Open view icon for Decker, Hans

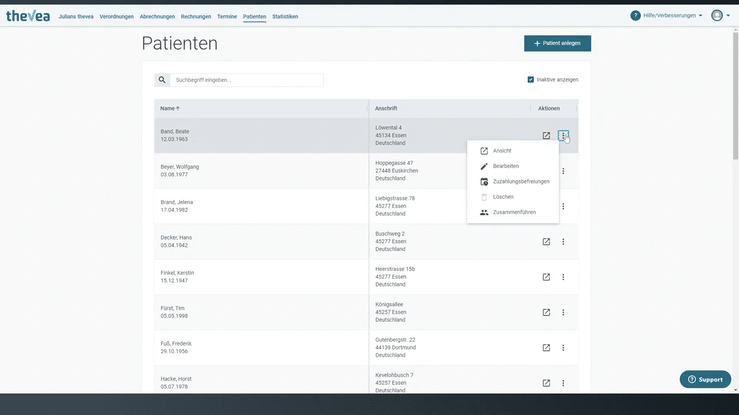click(546, 242)
